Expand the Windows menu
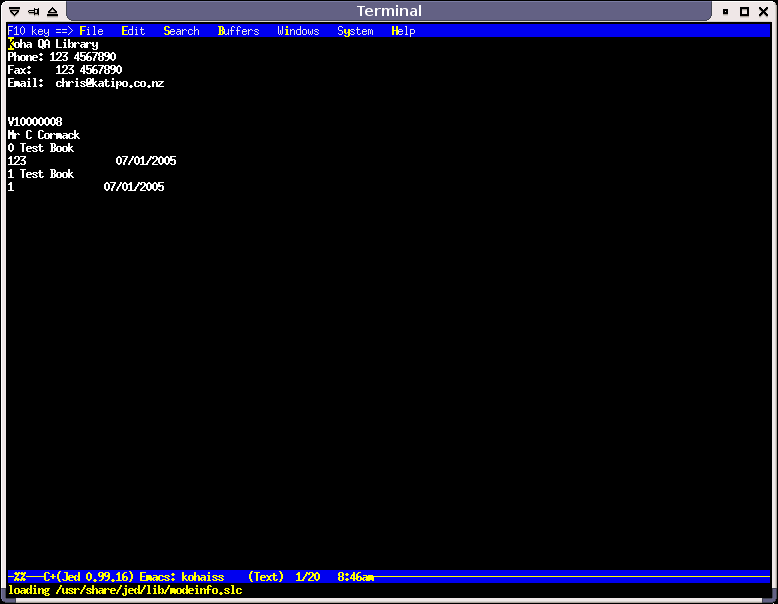 click(x=298, y=31)
